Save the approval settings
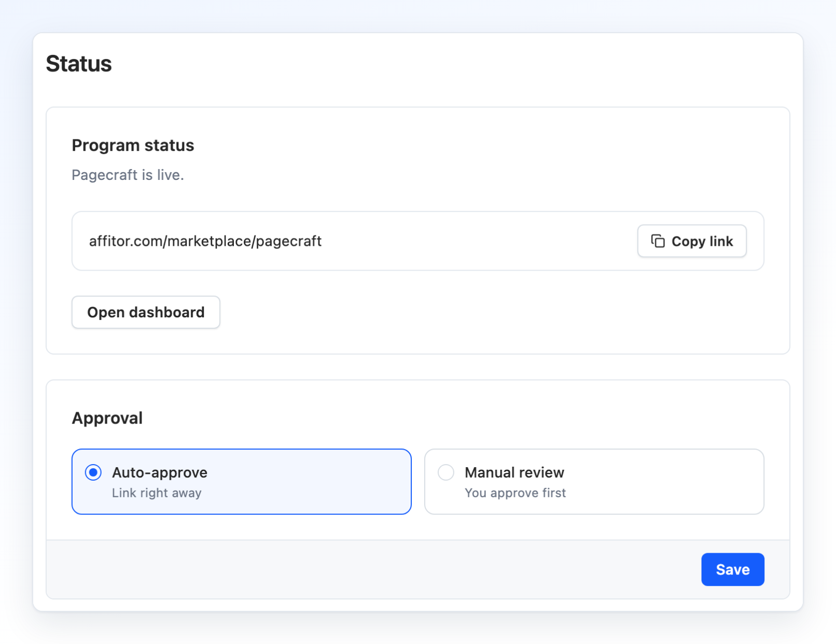 click(x=732, y=569)
